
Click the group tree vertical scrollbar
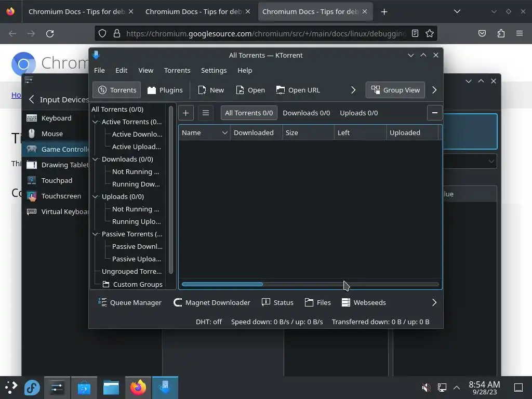[170, 190]
